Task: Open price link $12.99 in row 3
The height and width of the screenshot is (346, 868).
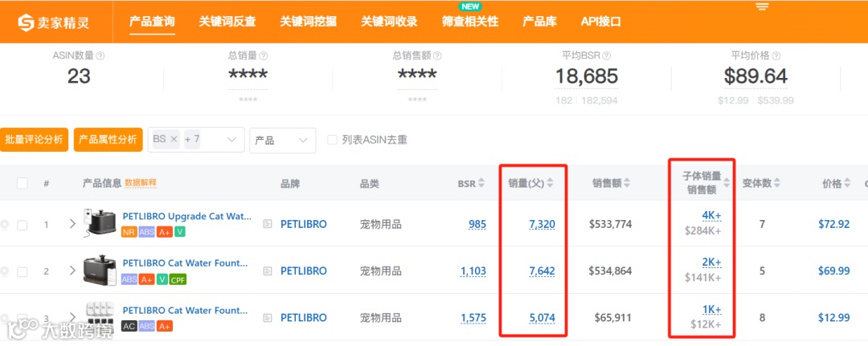Action: pos(833,318)
